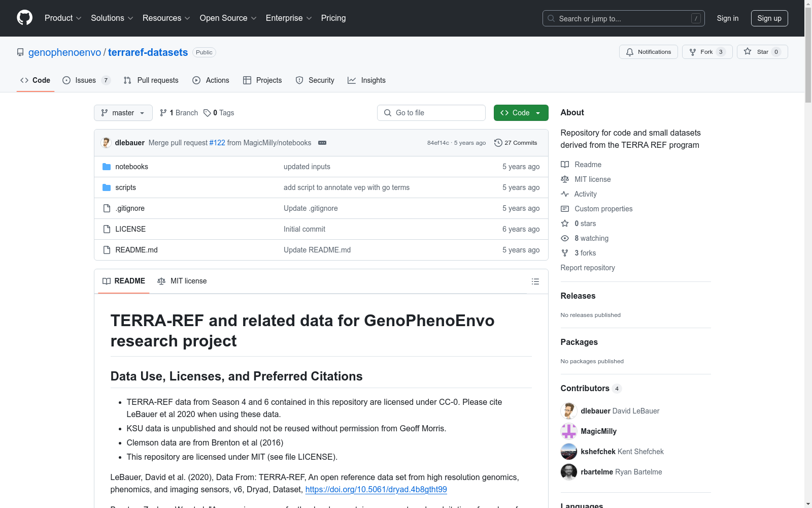
Task: View 0 stars stargazers link
Action: click(x=579, y=224)
